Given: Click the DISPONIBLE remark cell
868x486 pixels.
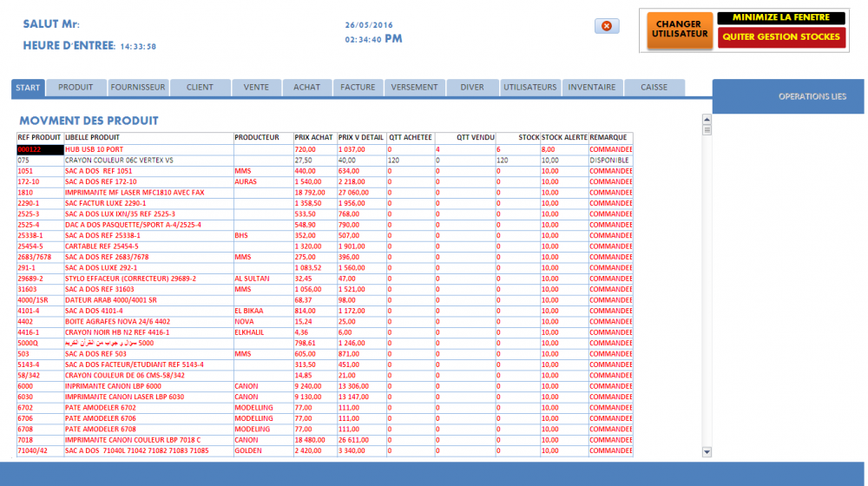Looking at the screenshot, I should [609, 161].
